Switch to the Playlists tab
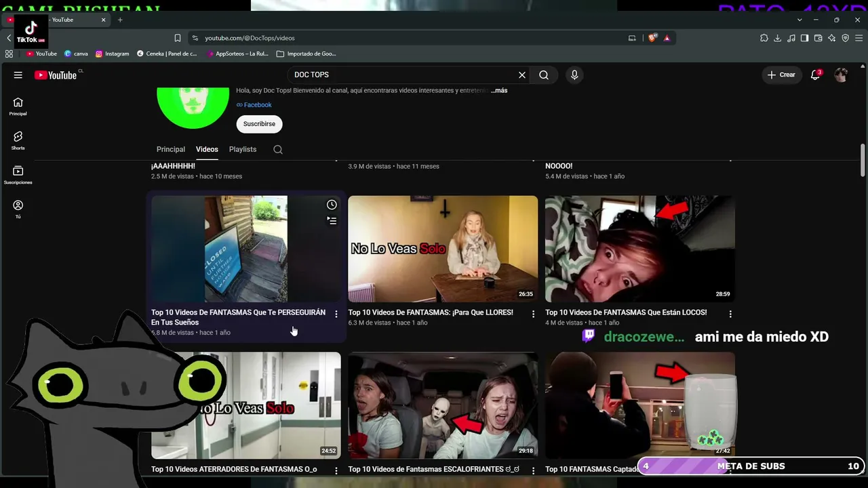 [243, 150]
